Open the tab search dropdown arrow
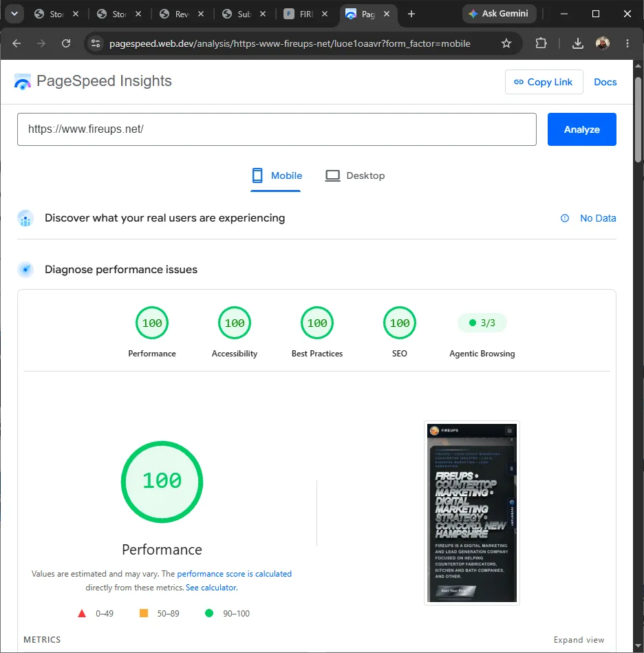 click(14, 14)
